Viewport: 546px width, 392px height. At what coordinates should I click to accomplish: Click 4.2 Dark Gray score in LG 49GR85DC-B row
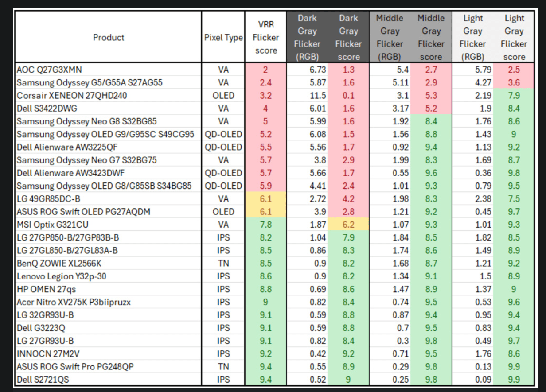pos(348,199)
